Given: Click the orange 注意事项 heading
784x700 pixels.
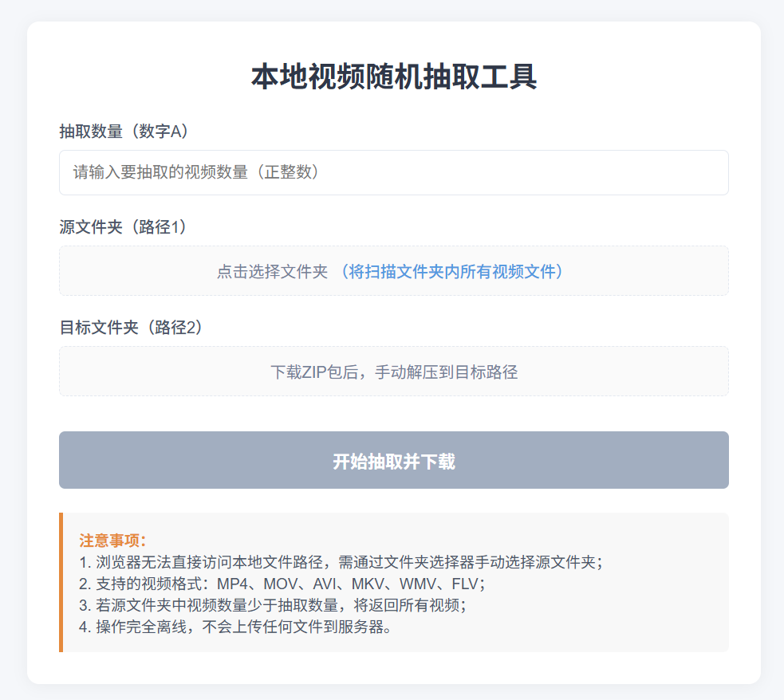Looking at the screenshot, I should pos(113,540).
